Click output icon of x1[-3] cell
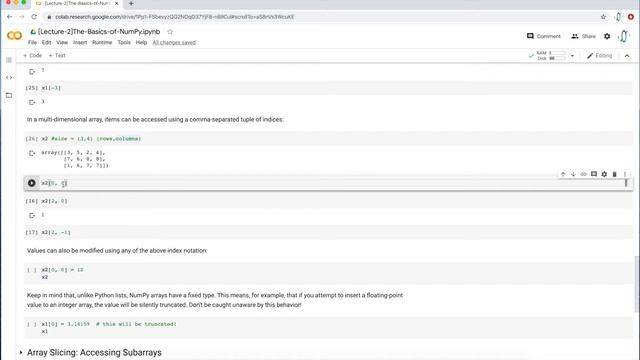This screenshot has height=360, width=640. pyautogui.click(x=32, y=102)
